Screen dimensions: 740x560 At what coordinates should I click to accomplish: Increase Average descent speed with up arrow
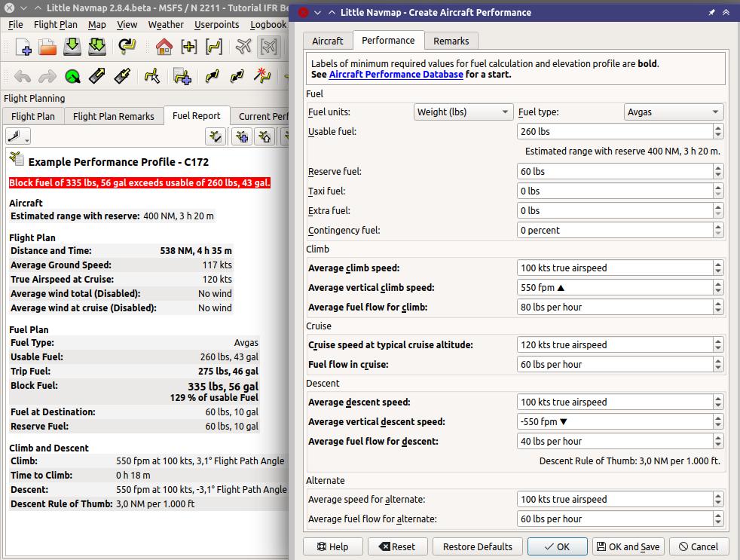coord(718,399)
